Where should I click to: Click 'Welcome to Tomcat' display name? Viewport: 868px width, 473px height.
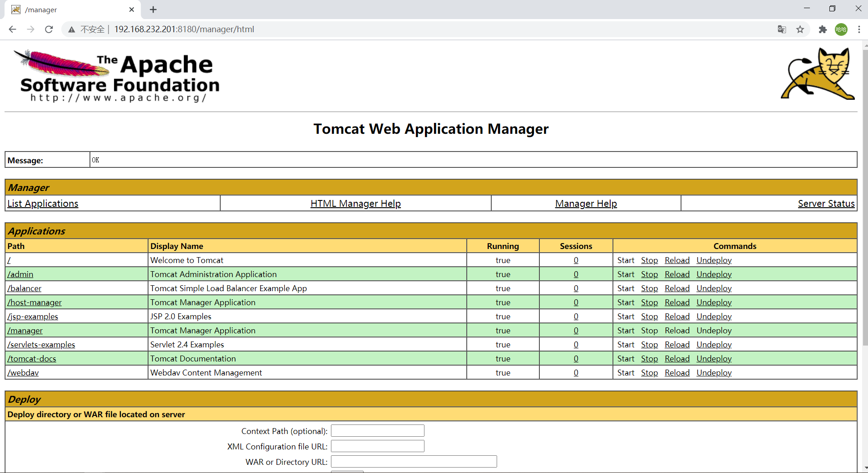tap(187, 260)
